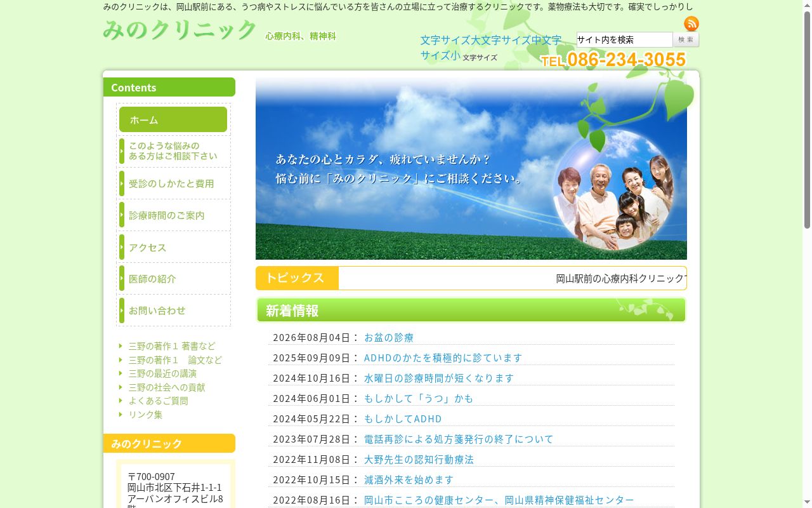Open 大野先生の認知行動療法 news link
Screen dimensions: 812x508
tap(419, 459)
